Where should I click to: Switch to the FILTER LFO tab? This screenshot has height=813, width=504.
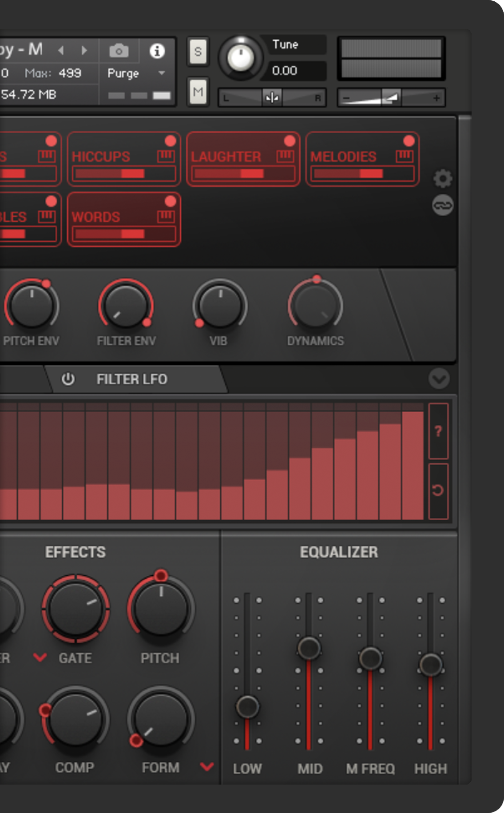(x=137, y=379)
